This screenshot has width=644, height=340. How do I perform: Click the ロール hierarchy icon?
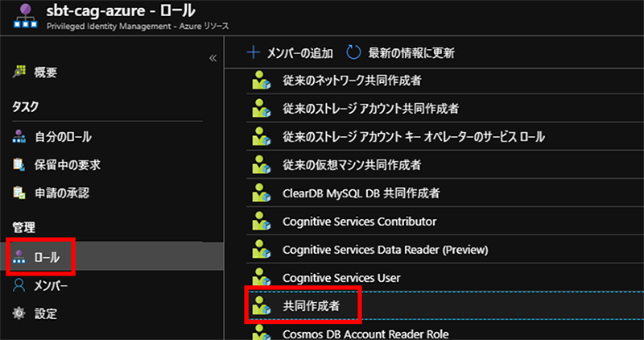19,257
